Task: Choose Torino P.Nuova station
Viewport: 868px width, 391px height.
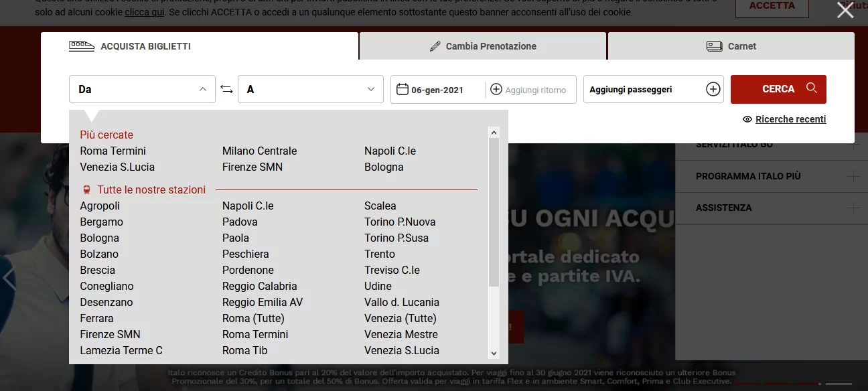Action: pyautogui.click(x=400, y=222)
